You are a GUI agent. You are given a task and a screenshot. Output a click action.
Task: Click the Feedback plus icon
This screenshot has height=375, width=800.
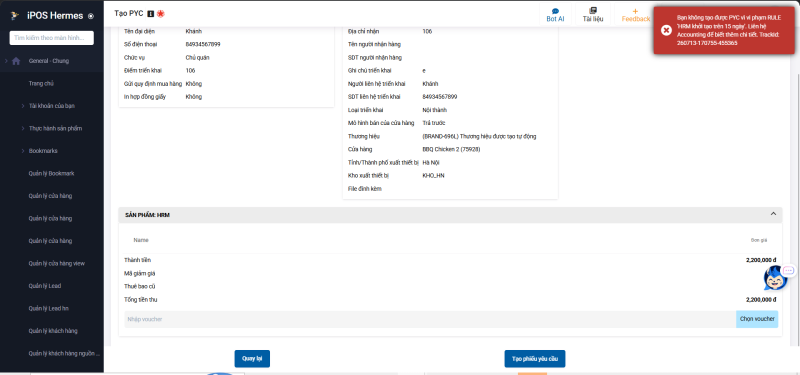[635, 11]
